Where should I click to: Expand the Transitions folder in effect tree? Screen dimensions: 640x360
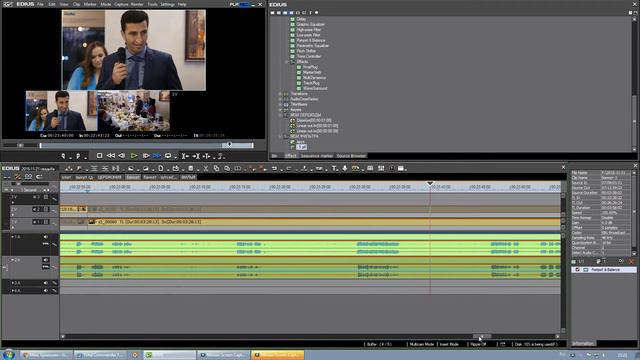click(x=280, y=94)
